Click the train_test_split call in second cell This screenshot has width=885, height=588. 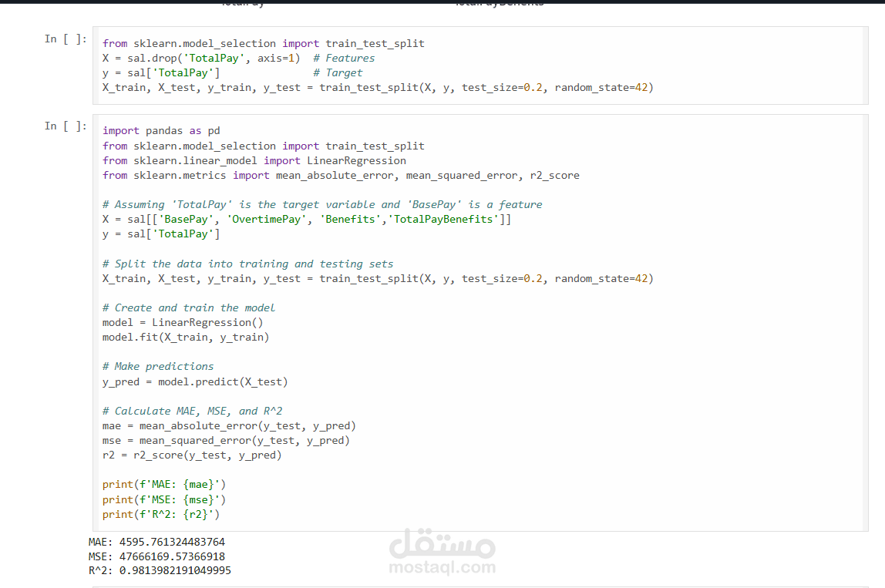(x=378, y=279)
